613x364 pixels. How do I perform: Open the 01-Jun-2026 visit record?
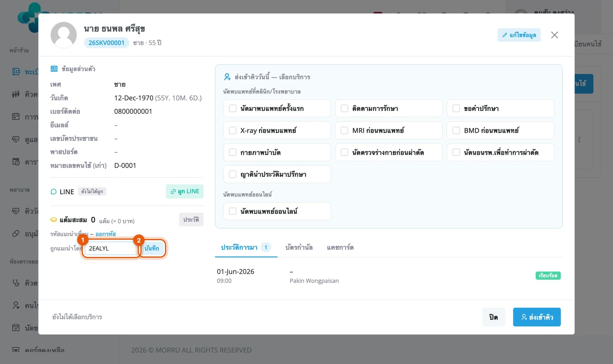pos(389,276)
